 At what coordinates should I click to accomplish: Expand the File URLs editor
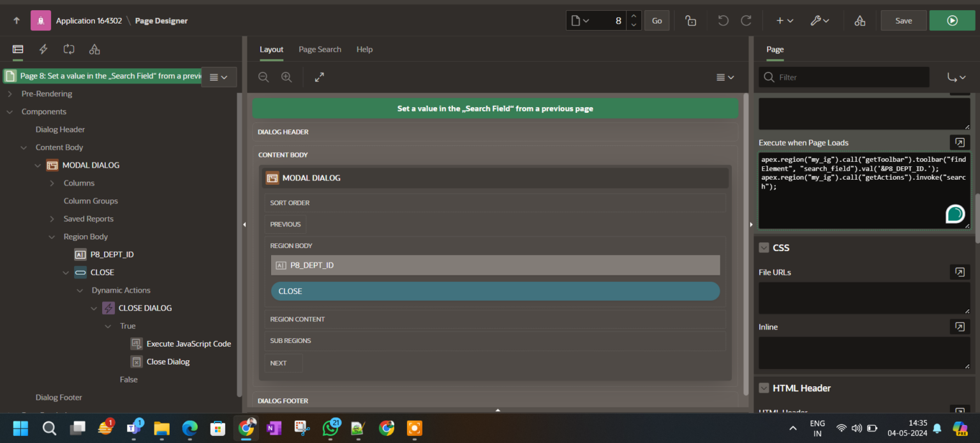[960, 272]
